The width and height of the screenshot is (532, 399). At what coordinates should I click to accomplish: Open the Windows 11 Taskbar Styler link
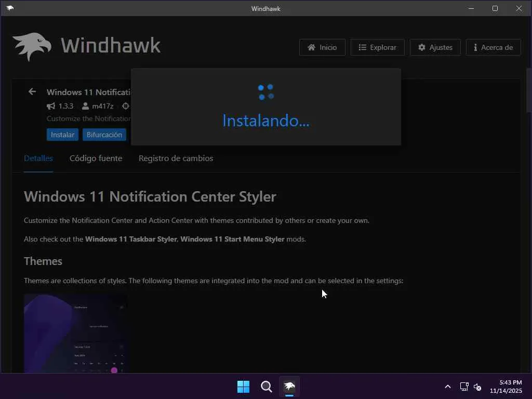pos(131,239)
